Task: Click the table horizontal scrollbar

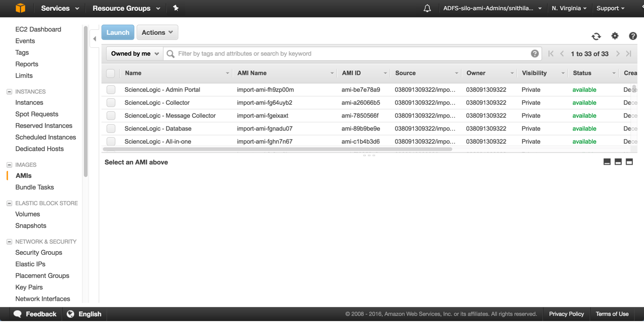Action: click(x=277, y=149)
